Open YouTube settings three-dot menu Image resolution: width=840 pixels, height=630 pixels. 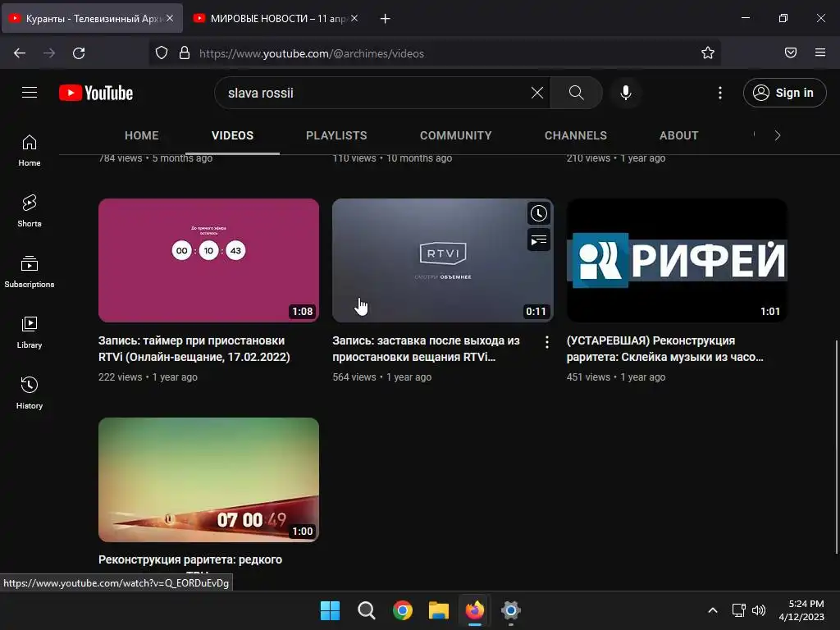720,93
